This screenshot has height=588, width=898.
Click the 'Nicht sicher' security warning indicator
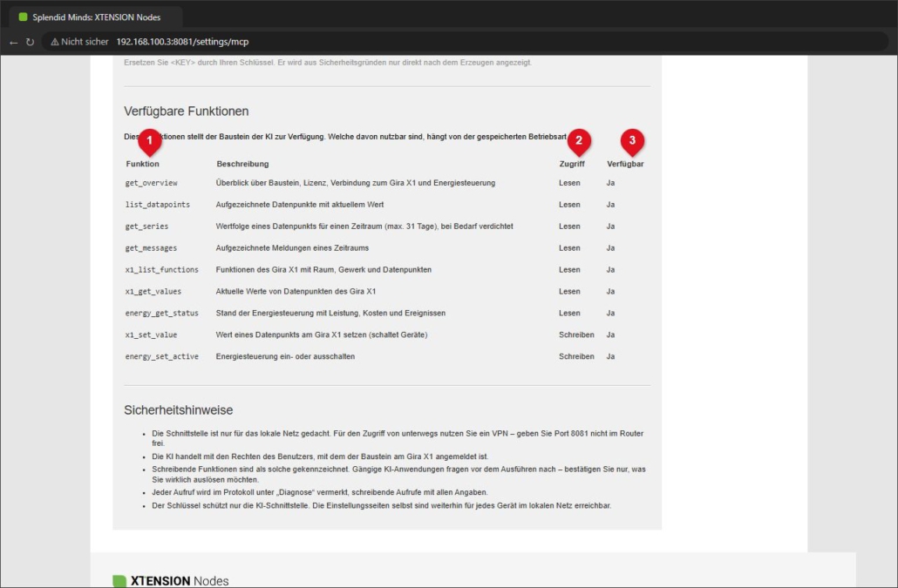pos(79,42)
